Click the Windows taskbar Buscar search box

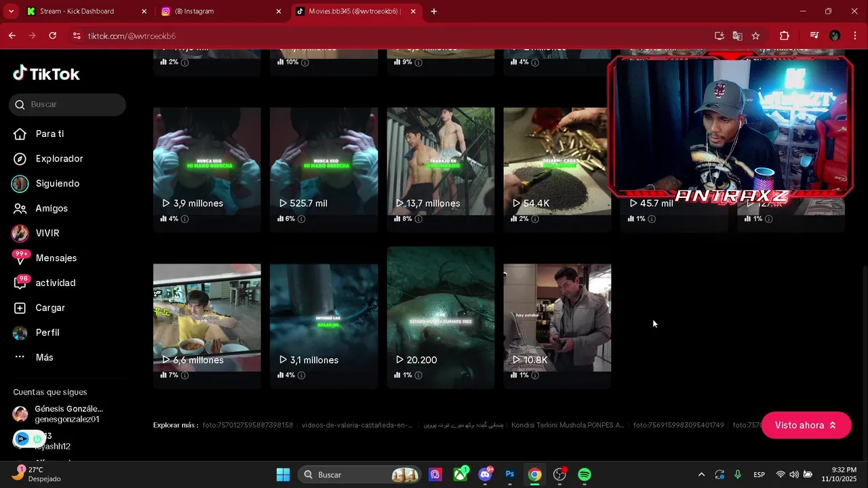[x=358, y=474]
